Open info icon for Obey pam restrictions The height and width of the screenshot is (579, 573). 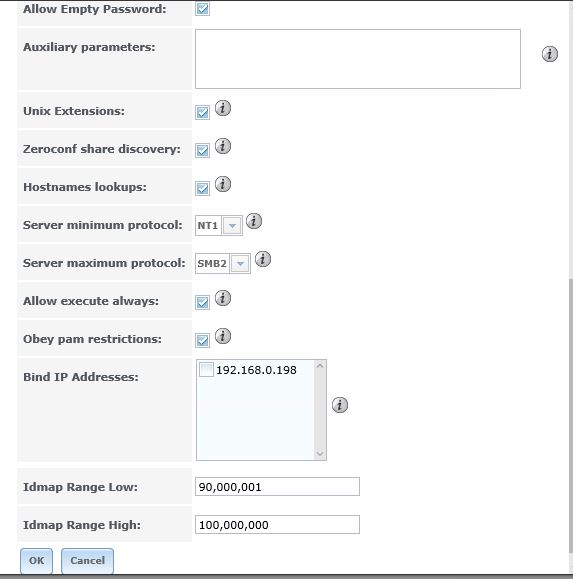point(223,336)
